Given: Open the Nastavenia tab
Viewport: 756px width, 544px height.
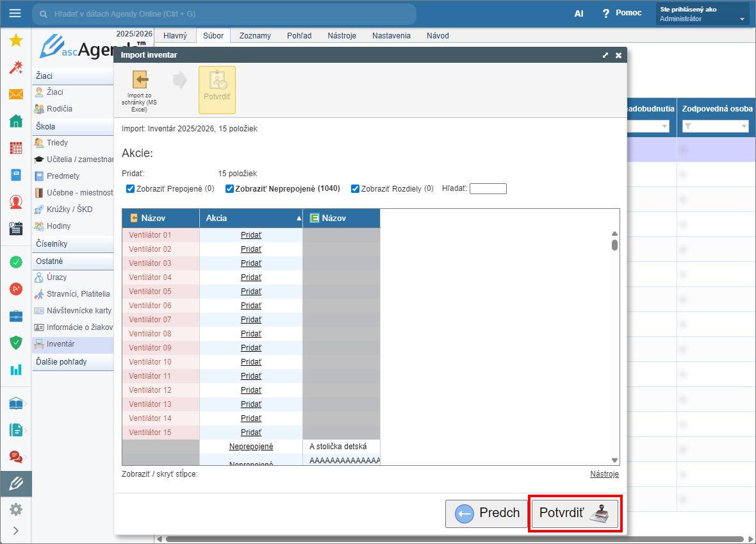Looking at the screenshot, I should [391, 36].
